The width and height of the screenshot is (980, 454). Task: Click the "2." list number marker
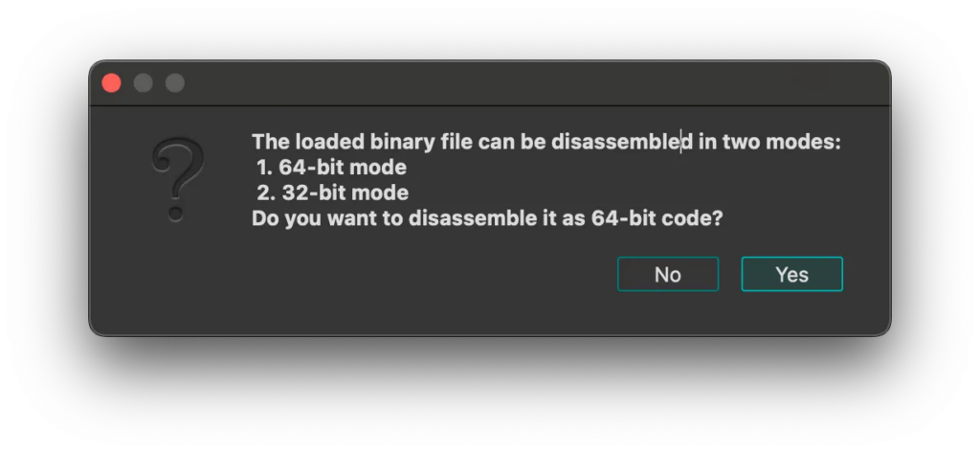[x=266, y=193]
